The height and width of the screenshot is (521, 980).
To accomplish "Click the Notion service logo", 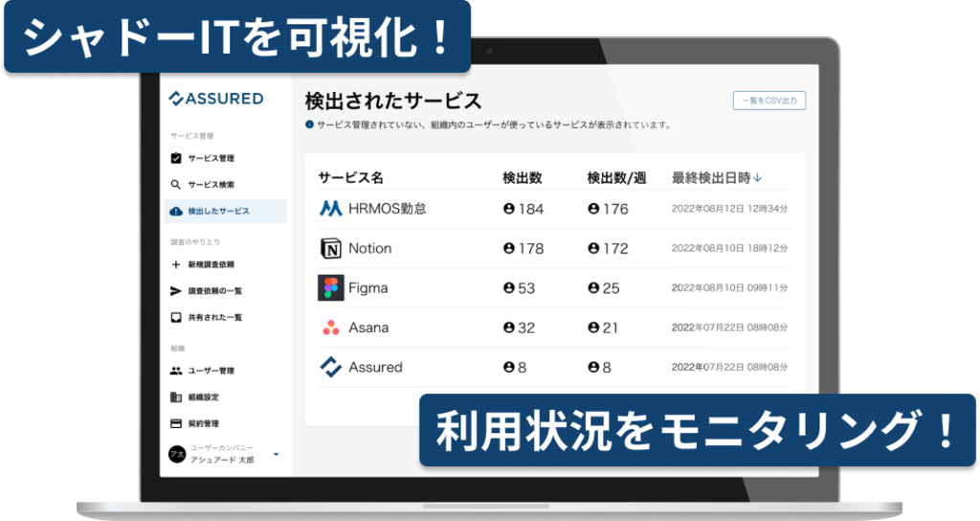I will tap(330, 248).
